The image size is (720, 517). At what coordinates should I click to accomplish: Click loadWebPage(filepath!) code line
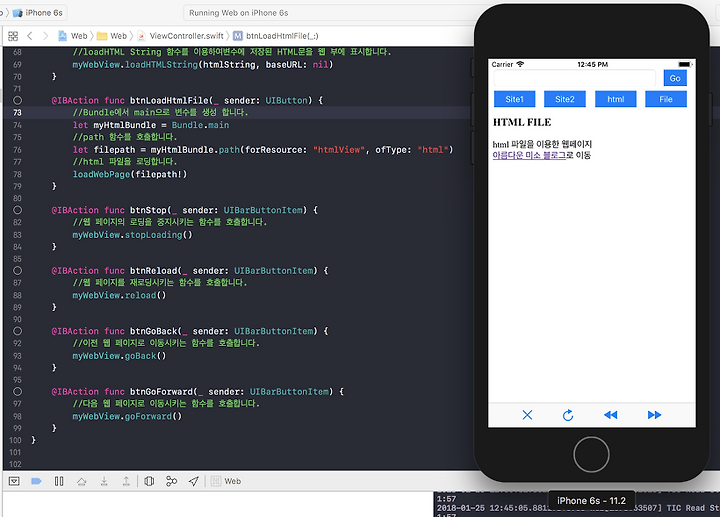point(130,174)
